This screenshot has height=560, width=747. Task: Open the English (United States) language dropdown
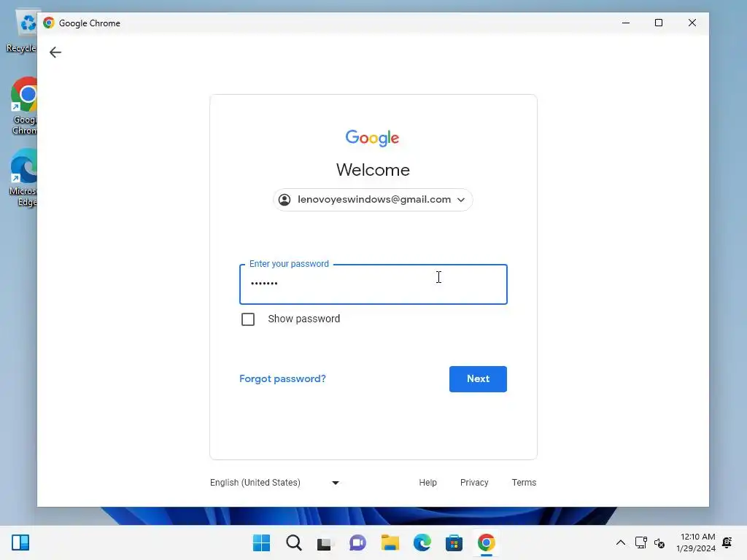tap(275, 483)
